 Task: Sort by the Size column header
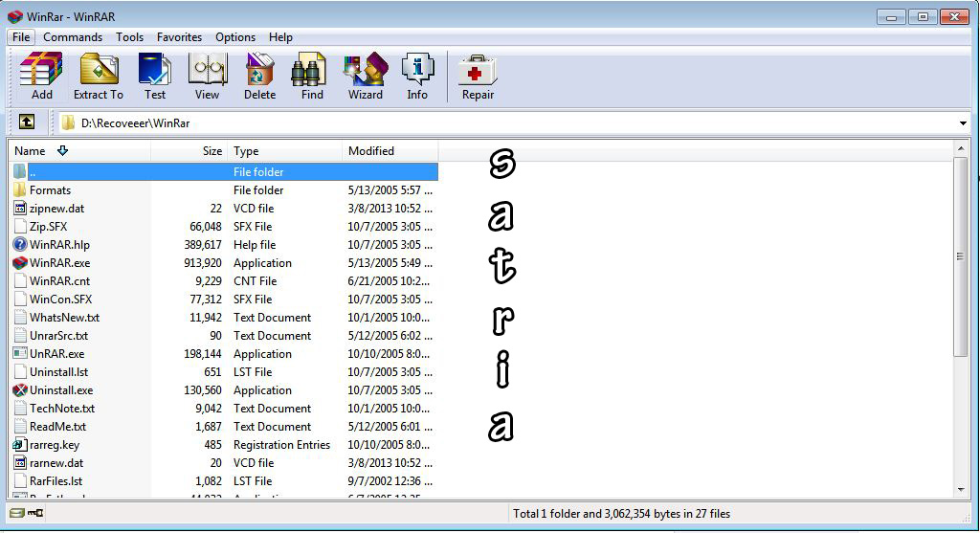tap(189, 150)
